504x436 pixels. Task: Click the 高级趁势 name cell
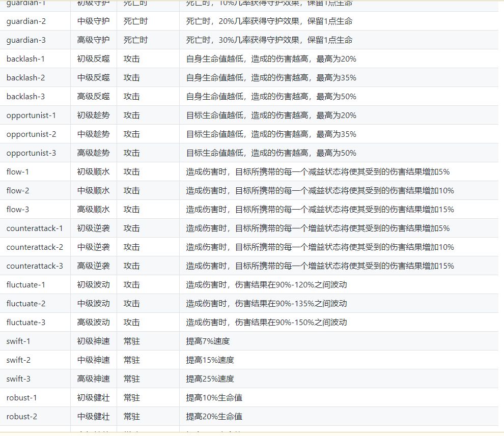click(x=94, y=153)
